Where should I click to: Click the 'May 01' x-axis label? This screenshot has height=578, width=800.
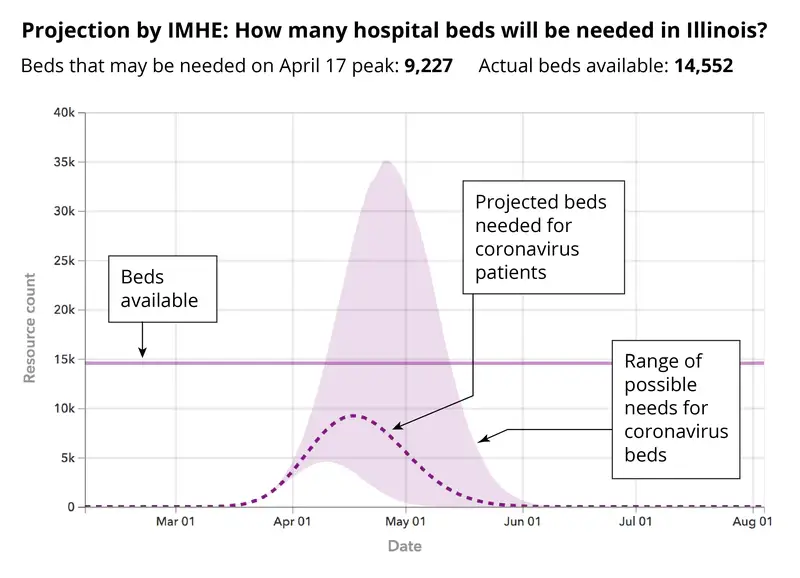point(405,522)
